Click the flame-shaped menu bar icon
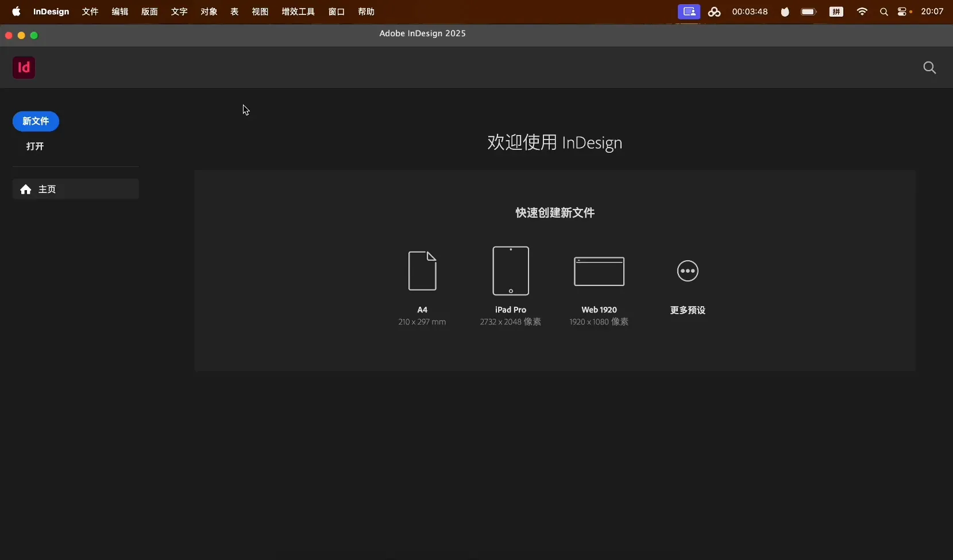This screenshot has height=560, width=953. [785, 11]
